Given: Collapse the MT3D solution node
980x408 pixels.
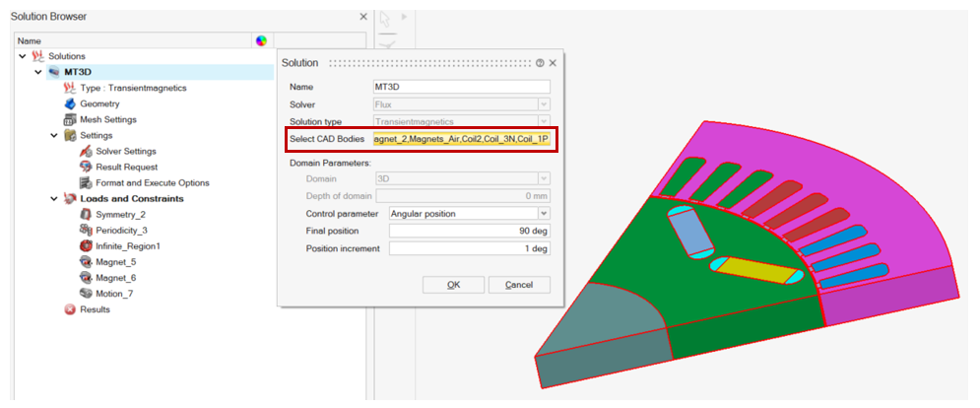Looking at the screenshot, I should [38, 72].
